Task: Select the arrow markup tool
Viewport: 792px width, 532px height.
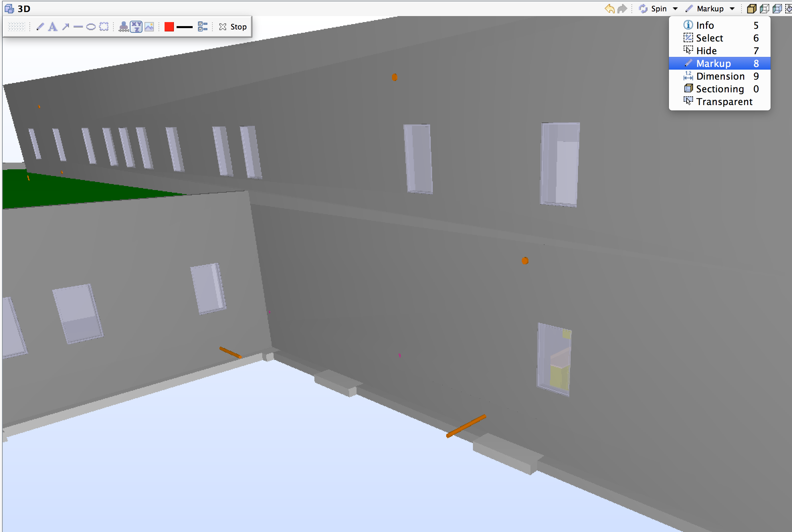Action: point(66,26)
